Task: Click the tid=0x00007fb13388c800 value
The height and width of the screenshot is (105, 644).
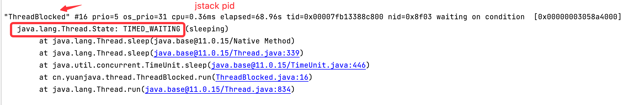Action: coord(335,17)
